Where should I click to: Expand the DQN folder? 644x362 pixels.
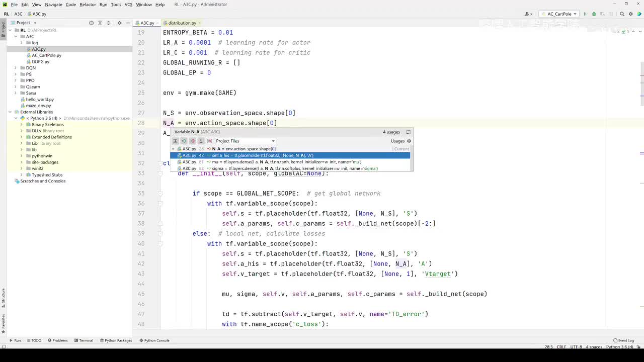(16, 68)
